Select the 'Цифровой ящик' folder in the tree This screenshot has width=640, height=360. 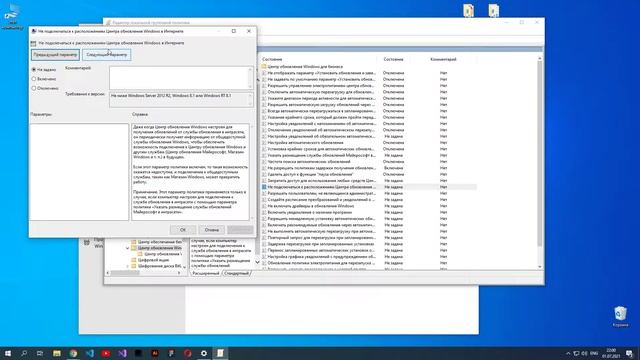pos(153,260)
